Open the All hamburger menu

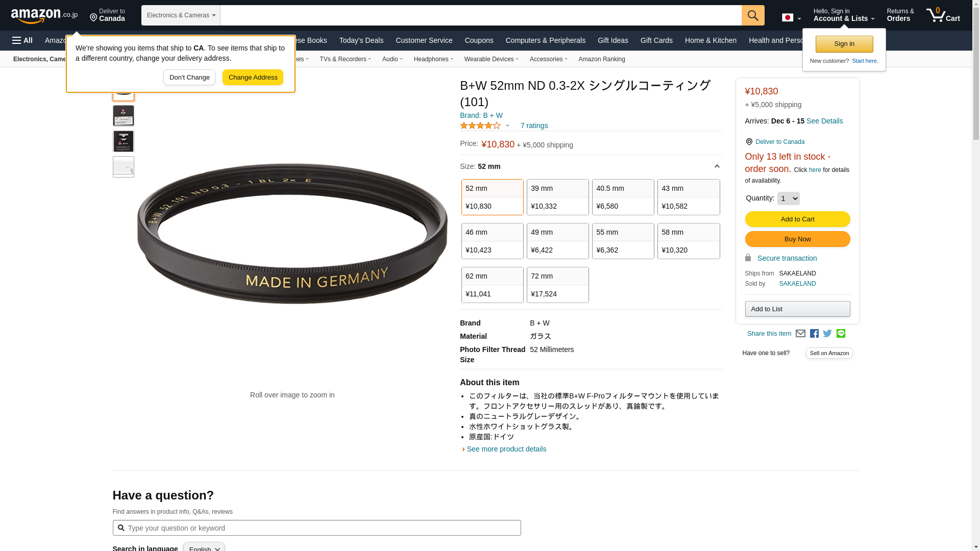(x=22, y=40)
